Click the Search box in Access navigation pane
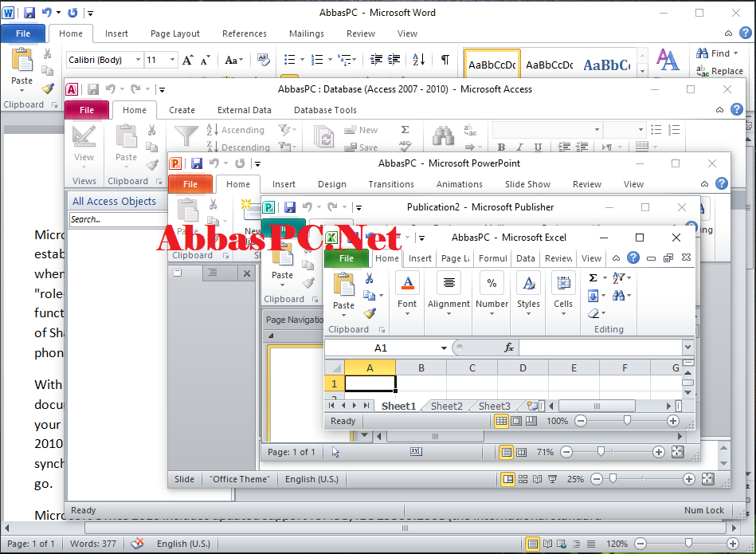756x554 pixels. pos(118,219)
